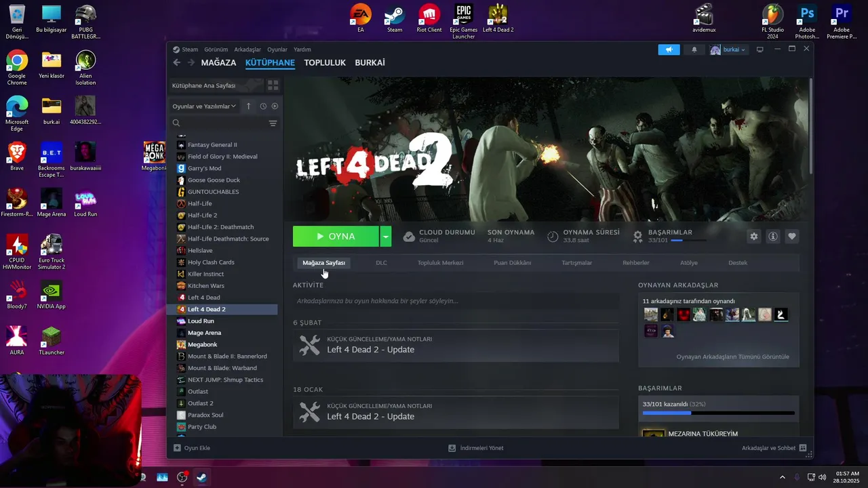Open the Arkadaşlar menu
Screen dimensions: 868x488
tap(248, 49)
